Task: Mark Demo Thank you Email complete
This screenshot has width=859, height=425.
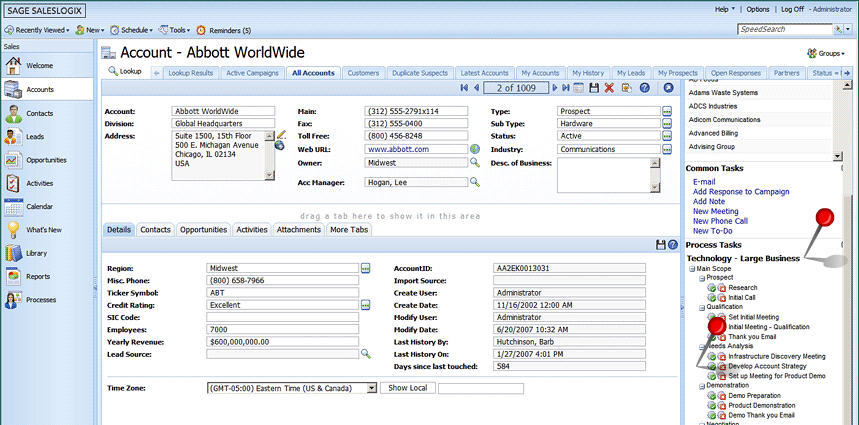Action: pyautogui.click(x=712, y=415)
